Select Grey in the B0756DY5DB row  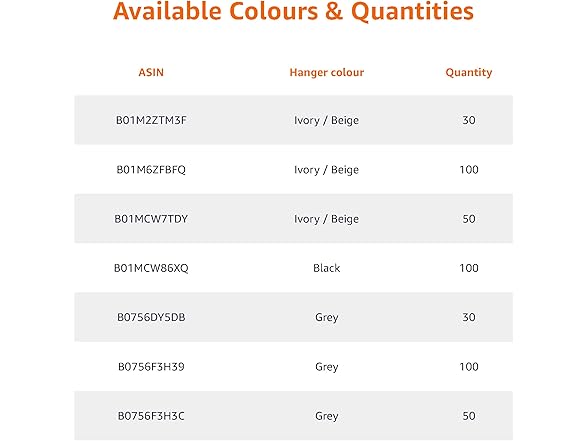(327, 318)
